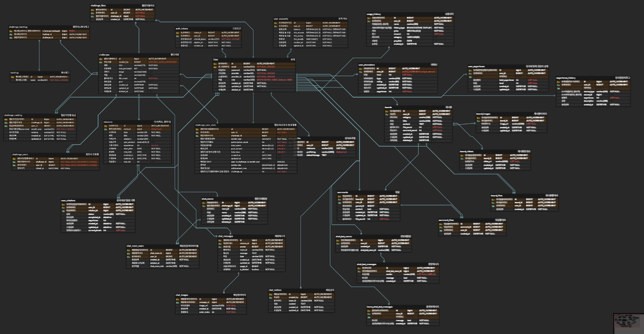Select the challenge_ranking table header
This screenshot has height=334, width=644.
(40, 115)
